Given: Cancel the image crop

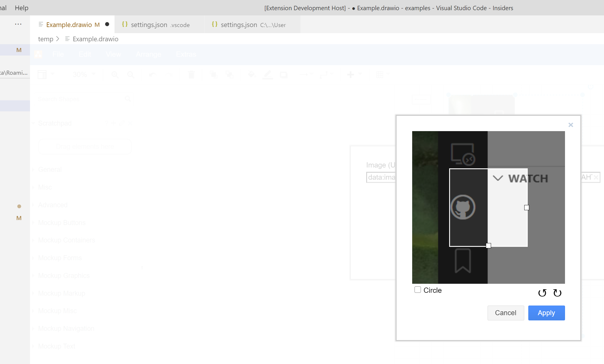Looking at the screenshot, I should 506,313.
